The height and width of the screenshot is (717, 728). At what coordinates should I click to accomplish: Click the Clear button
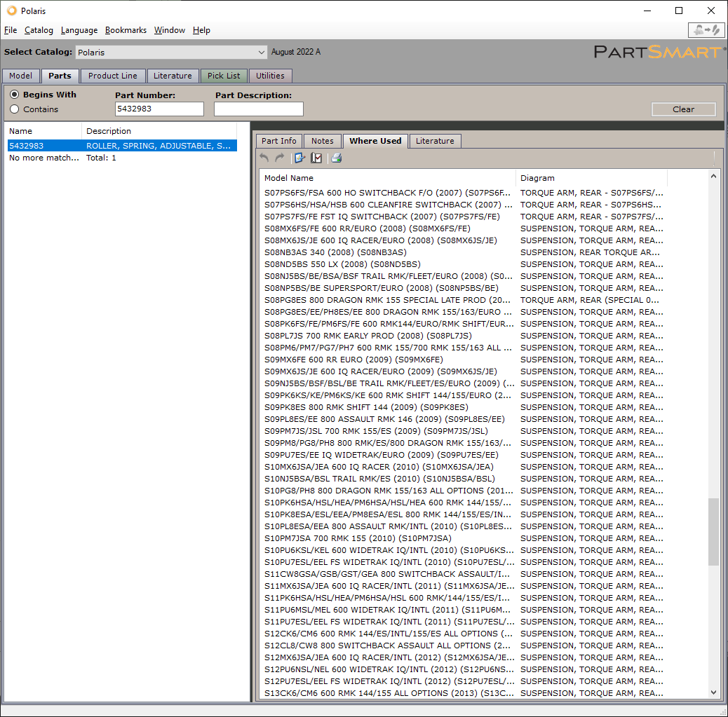(683, 109)
